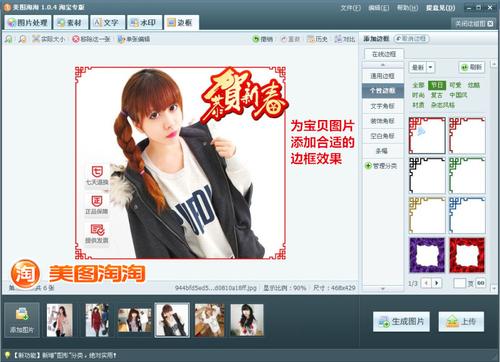
Task: Click the 生成图片 generate image button
Action: (401, 322)
